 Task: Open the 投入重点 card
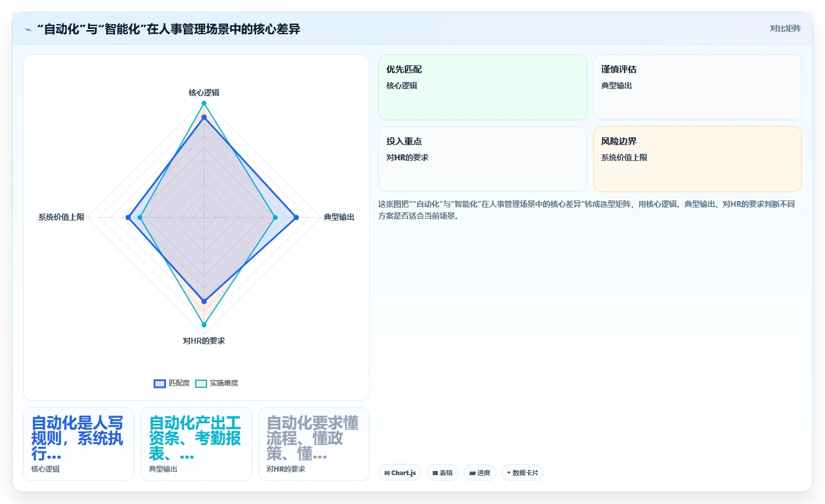point(482,159)
